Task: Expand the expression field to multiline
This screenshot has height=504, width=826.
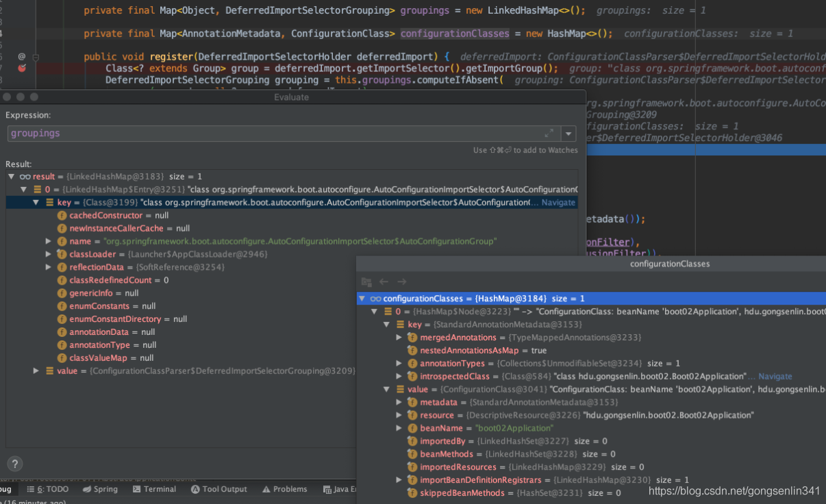Action: tap(549, 134)
